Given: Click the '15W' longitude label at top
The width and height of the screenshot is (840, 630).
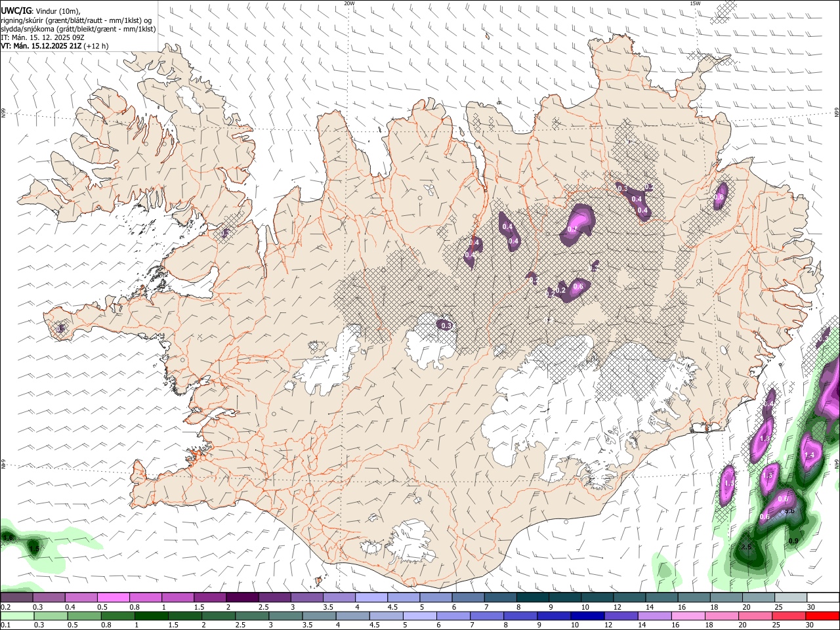Looking at the screenshot, I should coord(695,3).
